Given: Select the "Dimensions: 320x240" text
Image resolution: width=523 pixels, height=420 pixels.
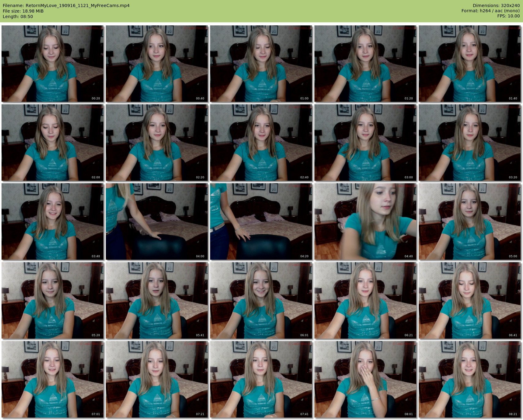Looking at the screenshot, I should tap(496, 6).
